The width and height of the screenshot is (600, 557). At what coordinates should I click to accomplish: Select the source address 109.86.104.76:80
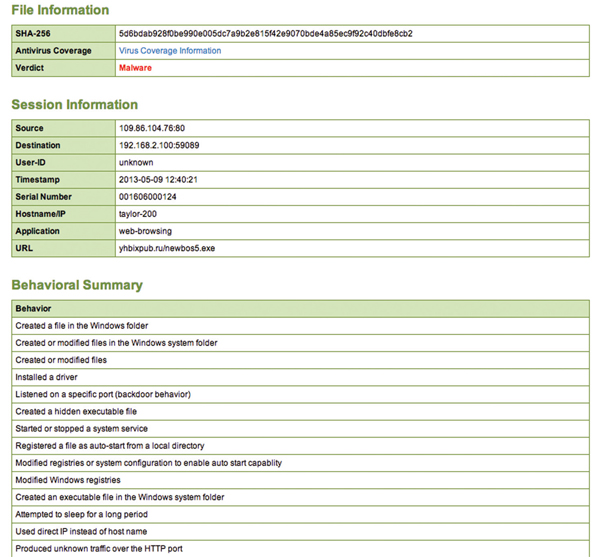coord(151,128)
